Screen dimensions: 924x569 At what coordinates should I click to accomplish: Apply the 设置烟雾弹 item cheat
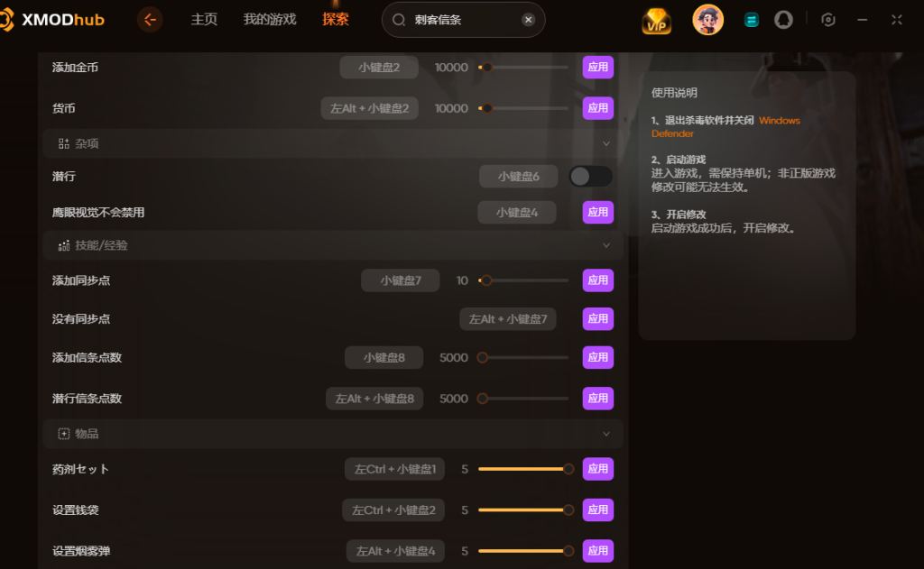[598, 551]
